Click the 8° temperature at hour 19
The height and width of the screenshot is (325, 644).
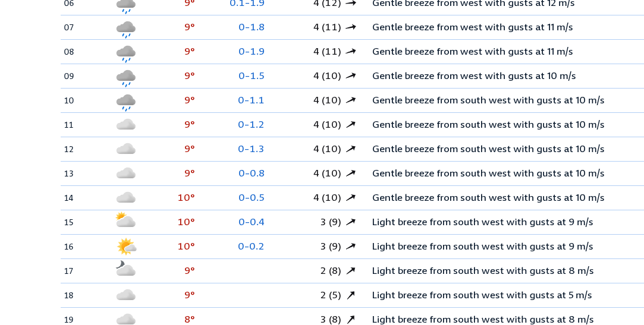(189, 320)
